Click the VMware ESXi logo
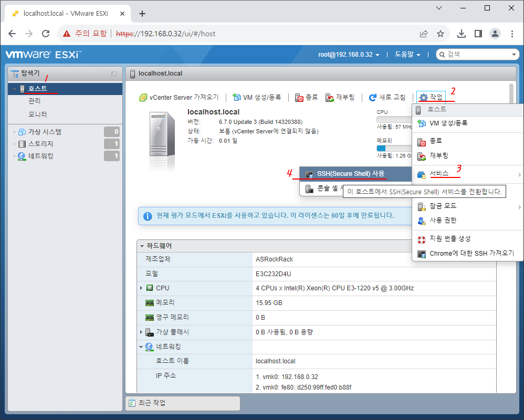This screenshot has height=420, width=524. coord(44,55)
